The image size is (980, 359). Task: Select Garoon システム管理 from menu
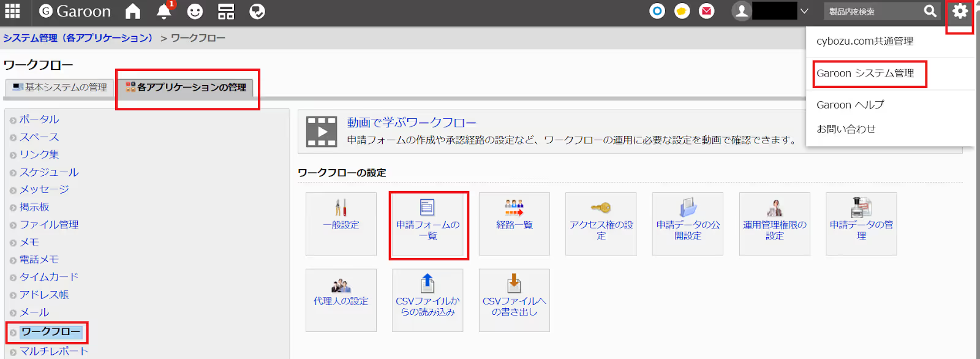[x=865, y=74]
